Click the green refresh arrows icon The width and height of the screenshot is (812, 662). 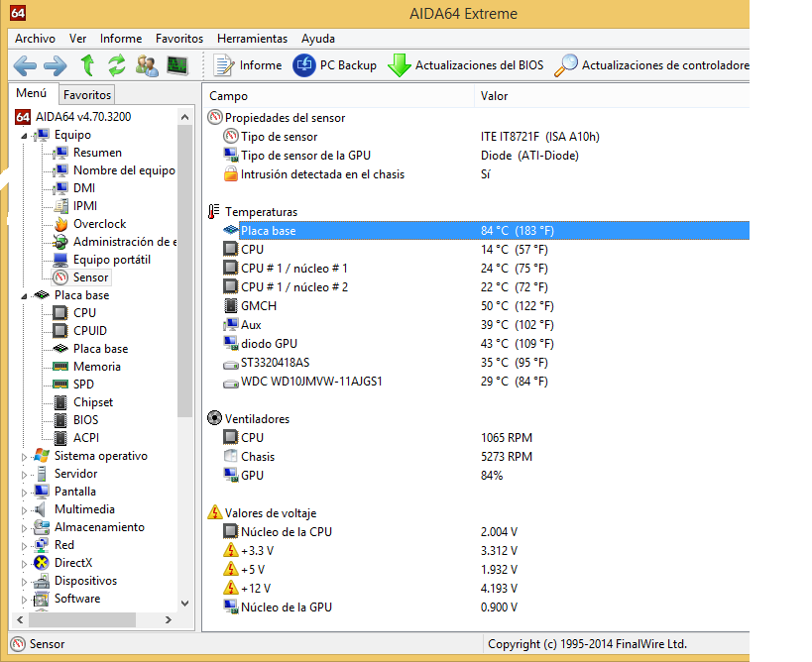(117, 65)
